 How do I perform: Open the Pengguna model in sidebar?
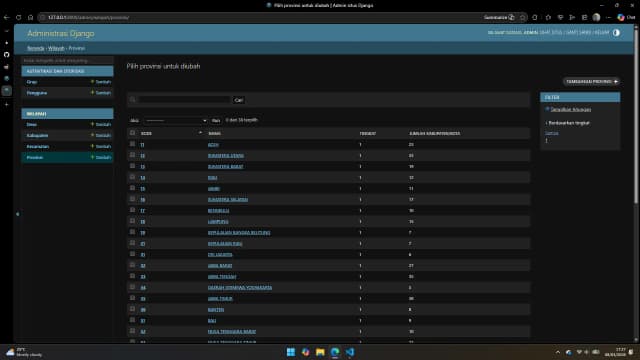pyautogui.click(x=37, y=93)
